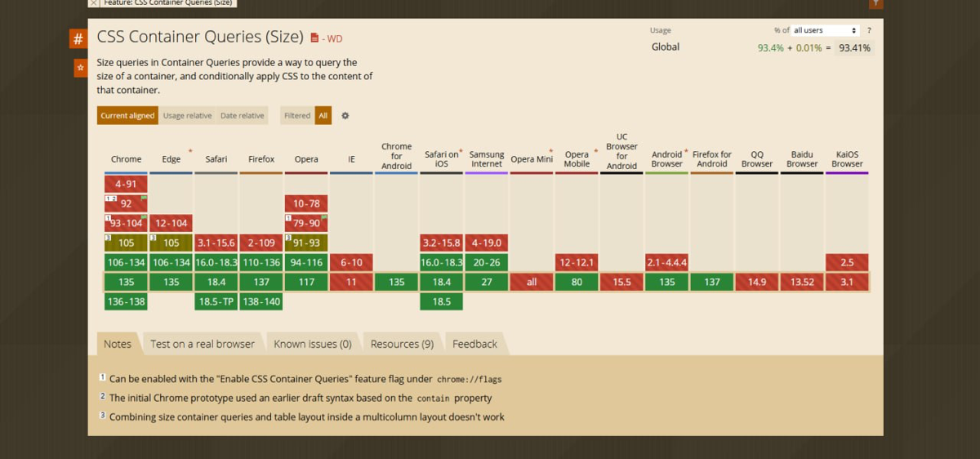
Task: Click footnote 1 marker in Notes
Action: coord(102,378)
